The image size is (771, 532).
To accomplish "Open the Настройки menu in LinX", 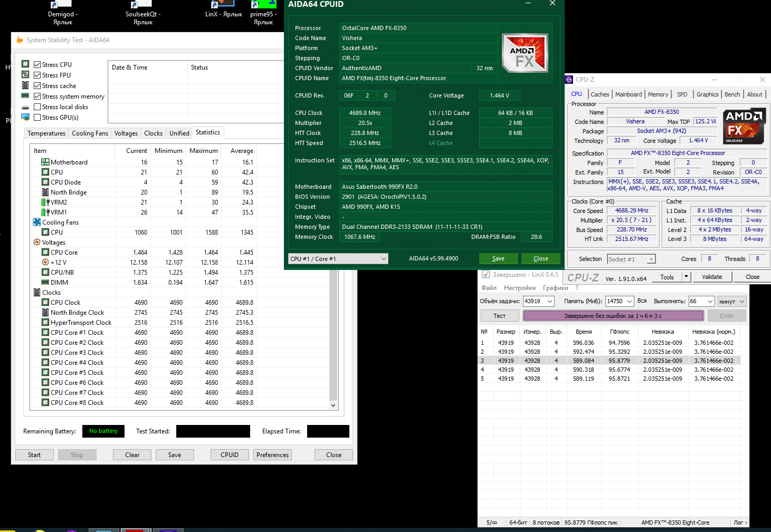I will click(520, 288).
